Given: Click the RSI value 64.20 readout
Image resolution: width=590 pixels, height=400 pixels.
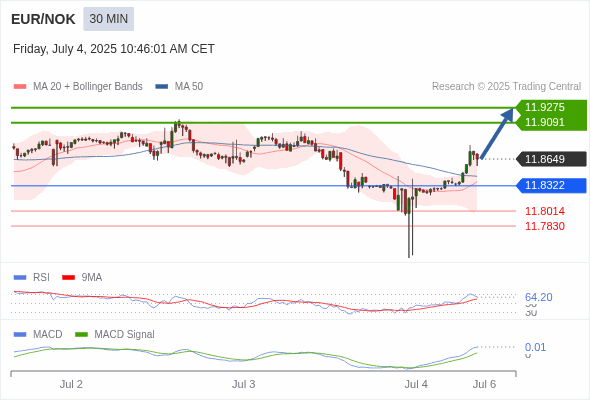Looking at the screenshot, I should click(x=538, y=297).
